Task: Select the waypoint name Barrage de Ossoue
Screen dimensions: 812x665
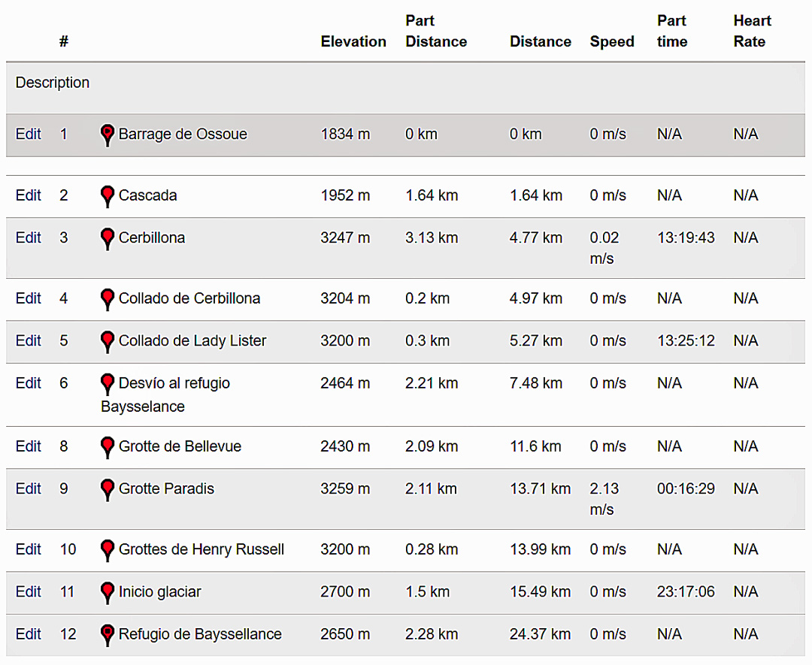Action: pyautogui.click(x=183, y=134)
